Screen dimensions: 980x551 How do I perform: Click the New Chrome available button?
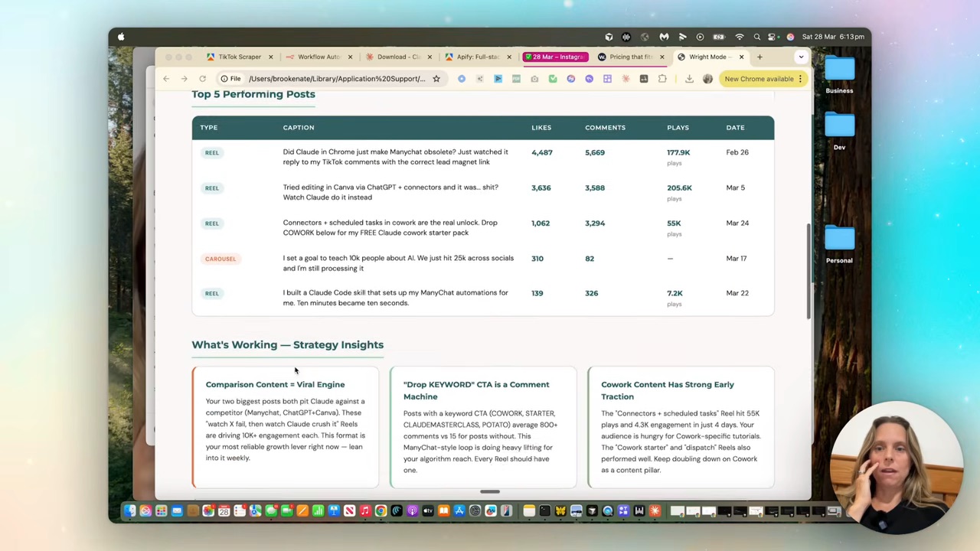(x=759, y=79)
